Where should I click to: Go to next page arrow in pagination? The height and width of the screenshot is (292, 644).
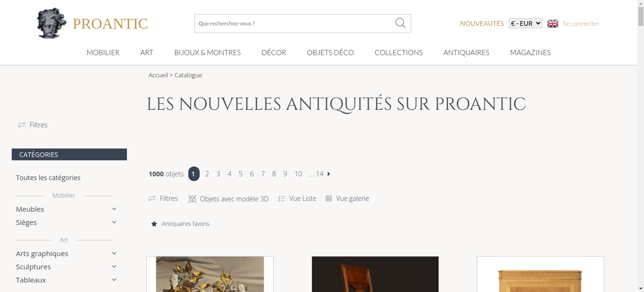(x=329, y=174)
